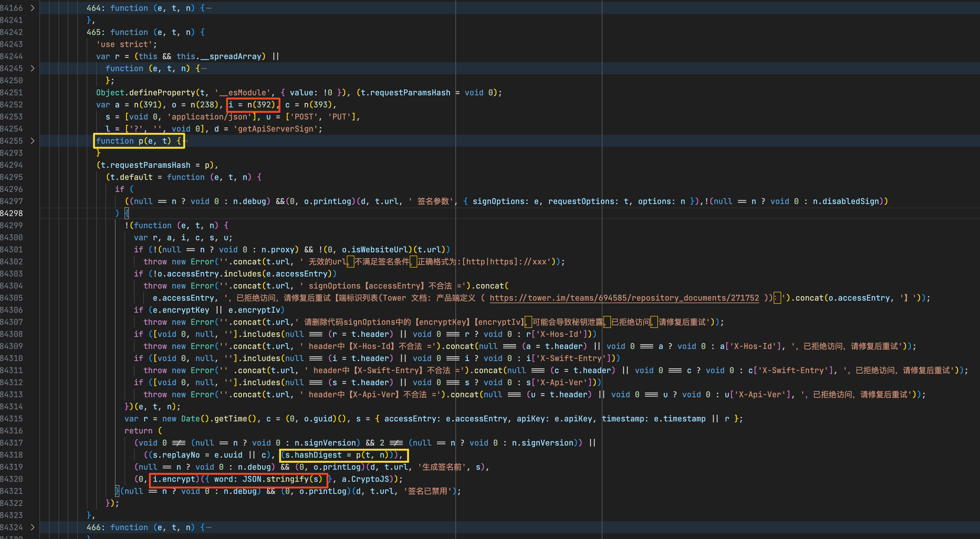The image size is (980, 539).
Task: Click the ellipsis after '466: function (e, t, n) {'
Action: coord(208,528)
